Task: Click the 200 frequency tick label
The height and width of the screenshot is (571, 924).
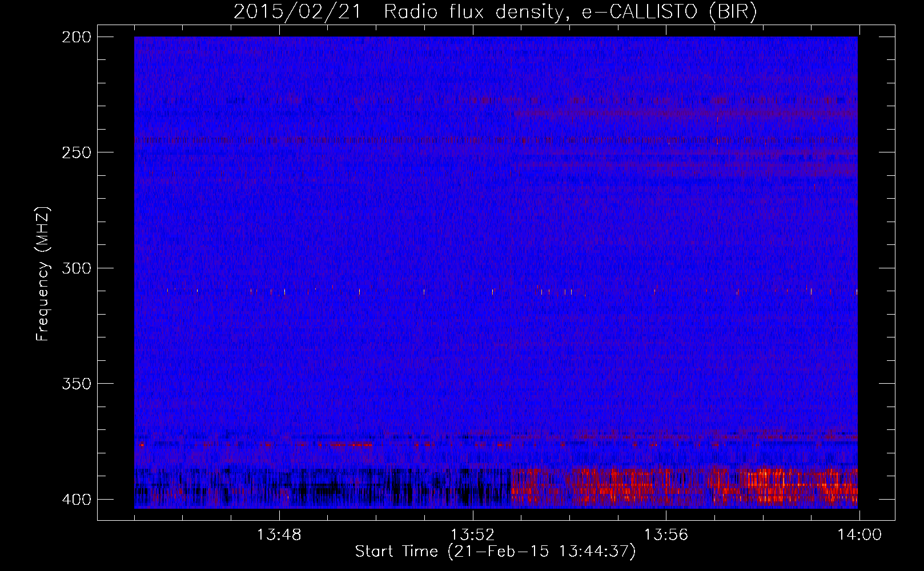Action: pyautogui.click(x=76, y=37)
